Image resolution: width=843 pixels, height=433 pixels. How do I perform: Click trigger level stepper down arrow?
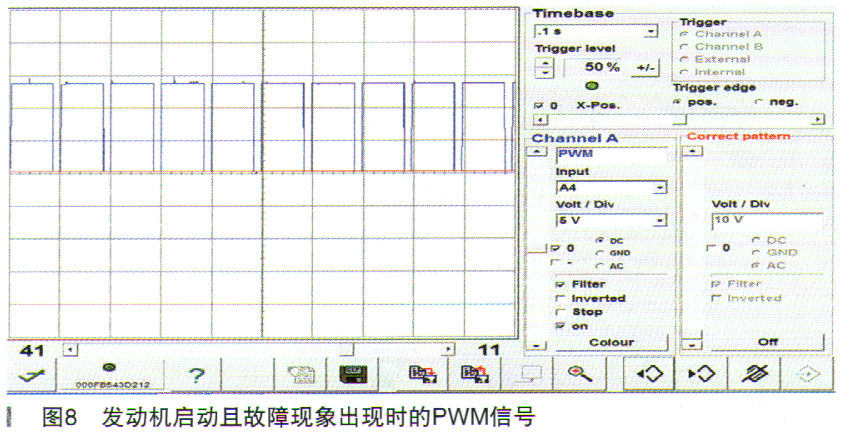click(545, 73)
